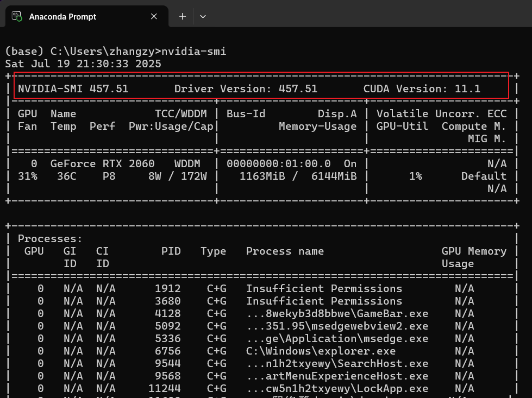Click the 36C temperature value
This screenshot has height=398, width=532.
click(66, 176)
